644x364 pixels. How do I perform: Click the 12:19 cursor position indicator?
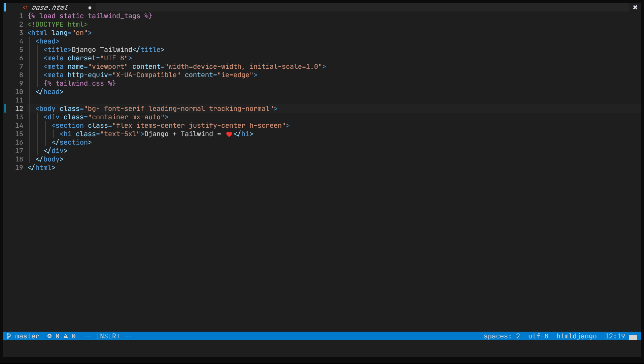(615, 336)
